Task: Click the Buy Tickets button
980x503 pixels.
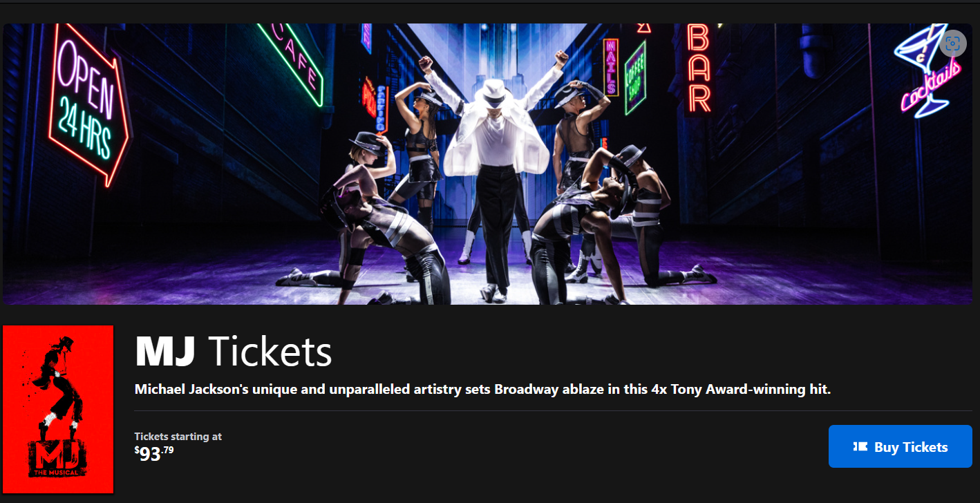Action: pyautogui.click(x=900, y=446)
